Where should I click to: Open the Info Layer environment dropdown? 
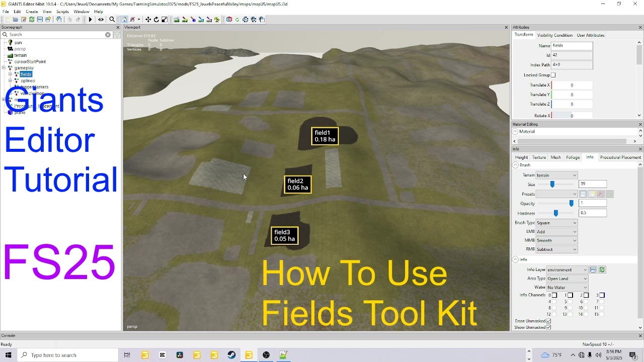(x=567, y=269)
